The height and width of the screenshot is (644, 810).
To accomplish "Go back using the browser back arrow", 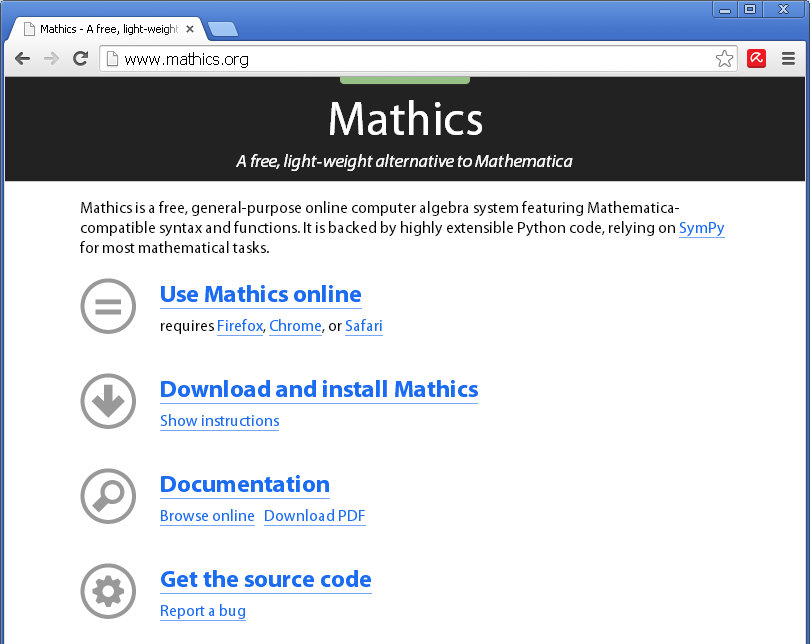I will pos(22,59).
